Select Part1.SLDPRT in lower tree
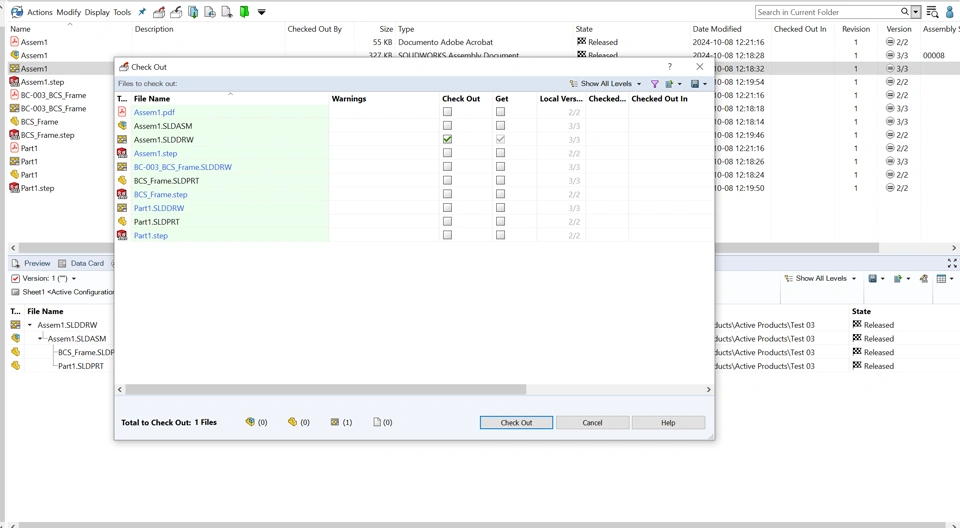Image resolution: width=960 pixels, height=528 pixels. (81, 366)
